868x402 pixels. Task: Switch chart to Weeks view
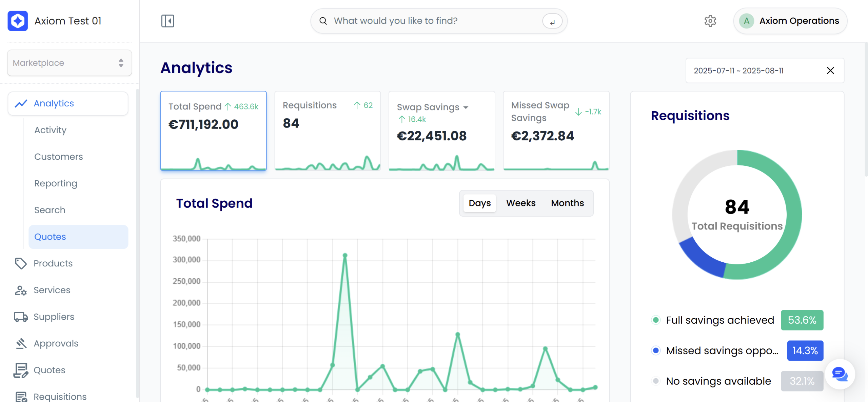point(521,203)
